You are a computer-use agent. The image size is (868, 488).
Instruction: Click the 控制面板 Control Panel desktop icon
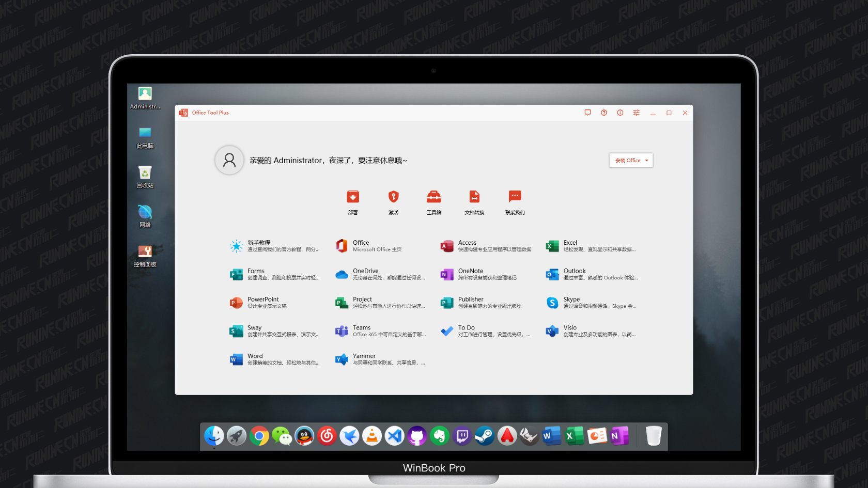point(145,256)
